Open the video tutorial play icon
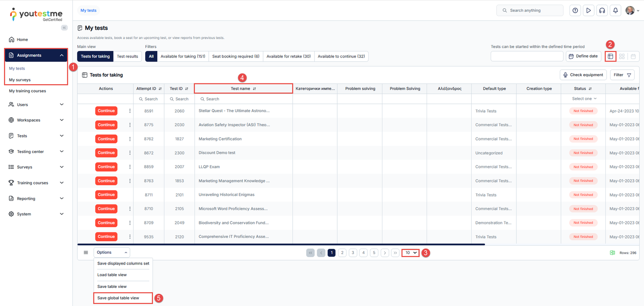Image resolution: width=644 pixels, height=306 pixels. (588, 10)
